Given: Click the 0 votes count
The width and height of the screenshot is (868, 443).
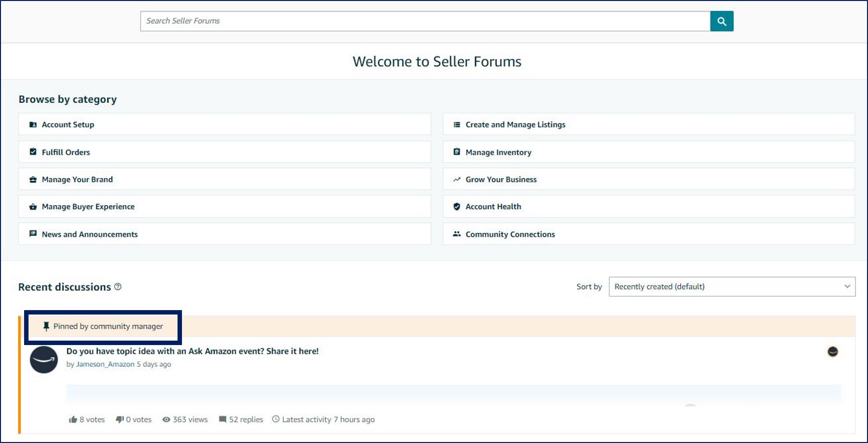Looking at the screenshot, I should tap(139, 419).
